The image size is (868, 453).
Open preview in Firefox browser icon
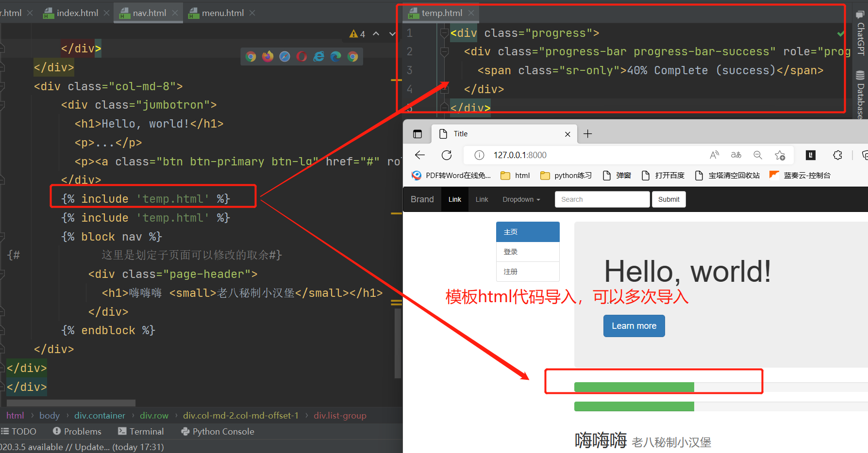pyautogui.click(x=267, y=56)
